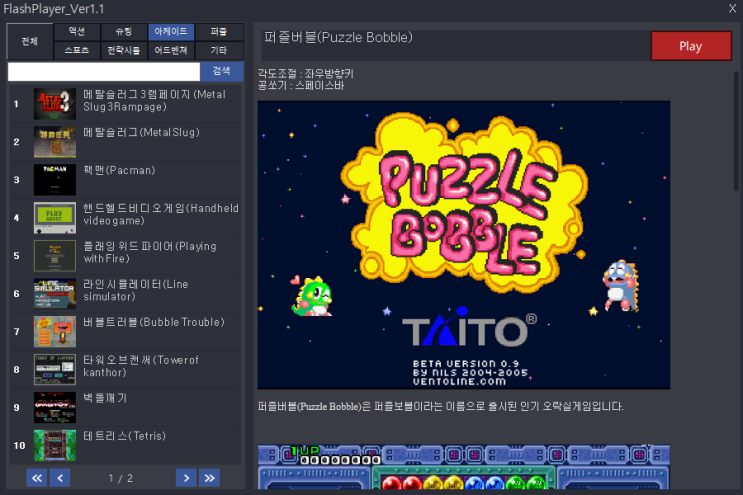The image size is (743, 495).
Task: Jump to last page of game list
Action: pyautogui.click(x=209, y=478)
